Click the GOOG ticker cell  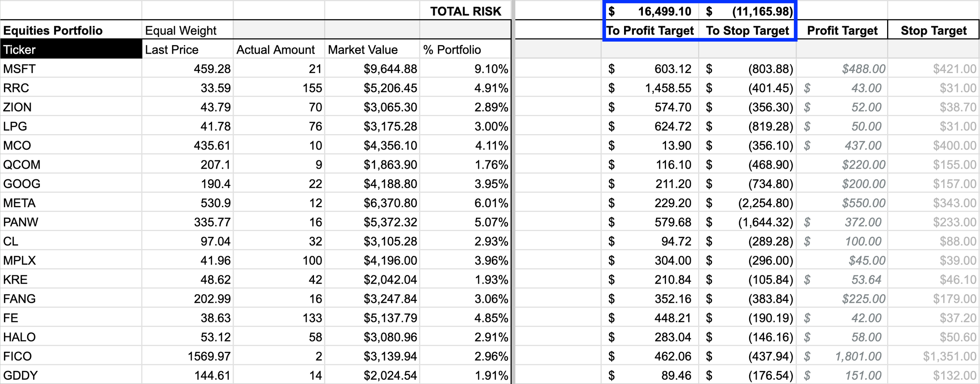71,184
